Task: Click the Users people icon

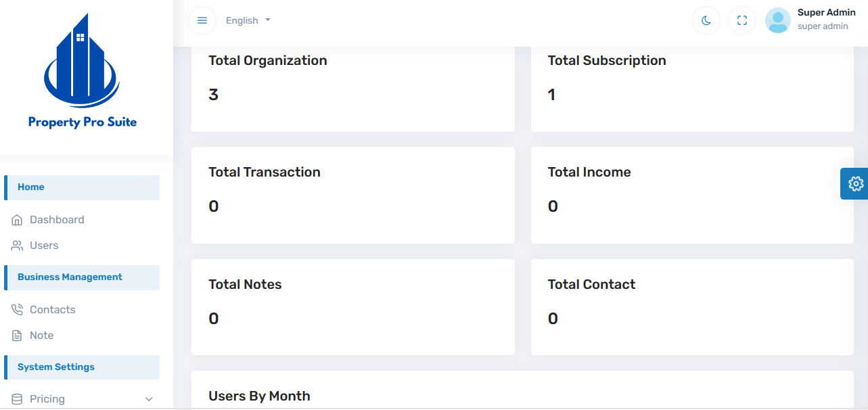Action: [17, 246]
